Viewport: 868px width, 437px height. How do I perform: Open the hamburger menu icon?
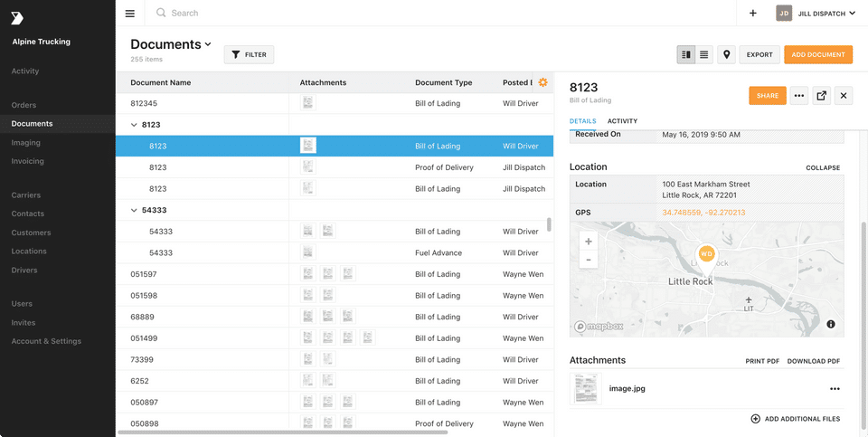130,14
